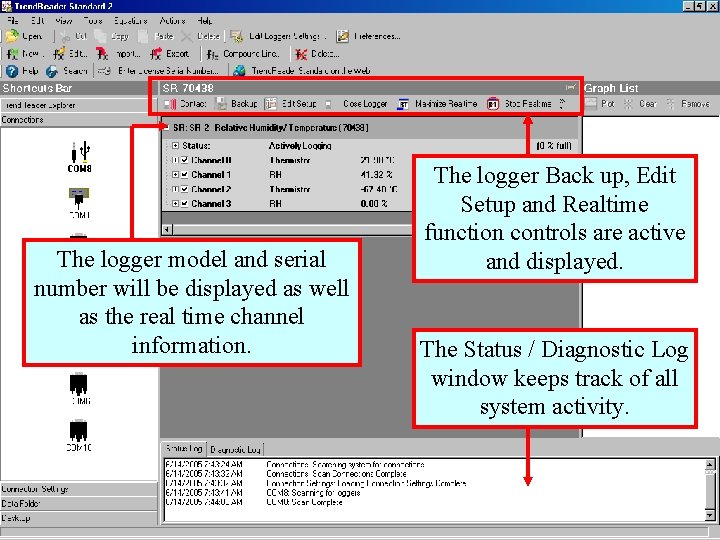Expand the Status row plus box
Image resolution: width=720 pixels, height=540 pixels.
point(175,146)
